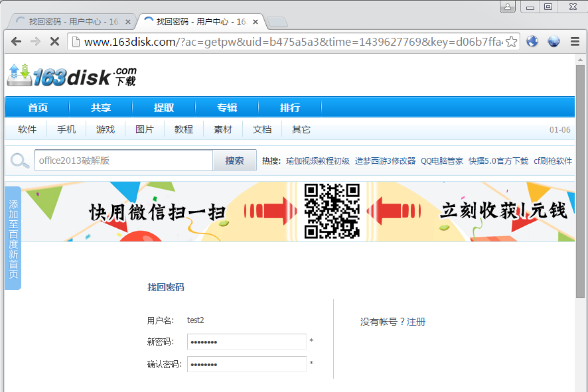This screenshot has width=588, height=392.
Task: Click the 搜索 search button
Action: click(234, 160)
